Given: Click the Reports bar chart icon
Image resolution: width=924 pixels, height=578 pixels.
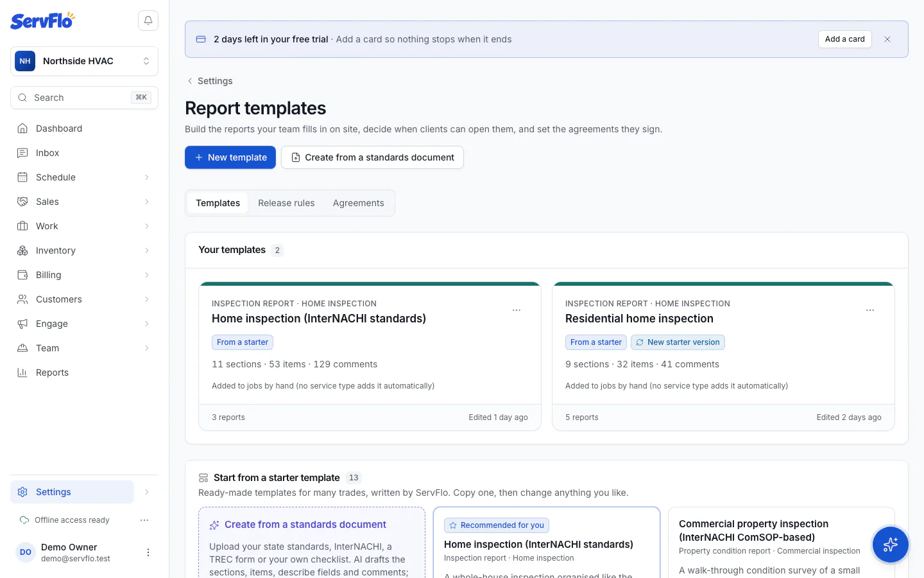Looking at the screenshot, I should (22, 372).
